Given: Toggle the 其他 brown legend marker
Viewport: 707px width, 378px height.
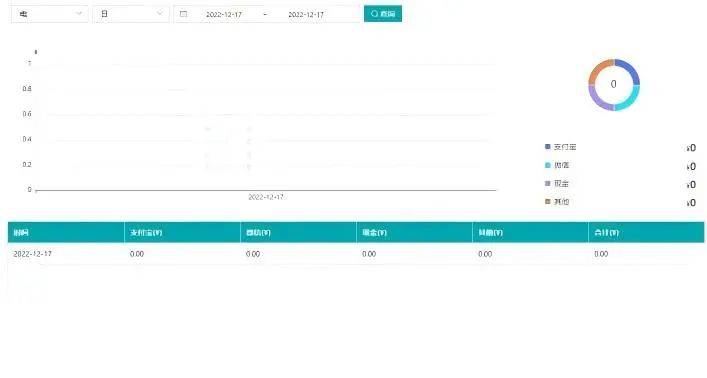Looking at the screenshot, I should click(x=548, y=202).
